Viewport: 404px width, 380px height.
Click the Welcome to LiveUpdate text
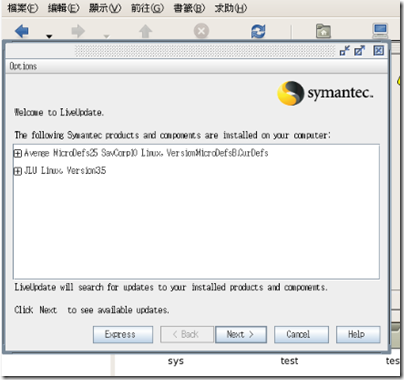click(x=59, y=112)
